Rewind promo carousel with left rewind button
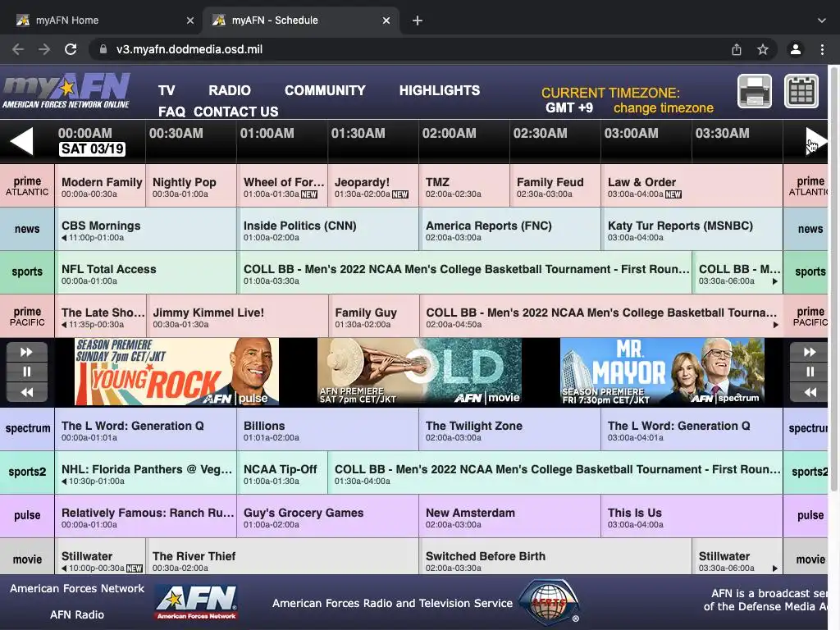This screenshot has width=840, height=630. pyautogui.click(x=27, y=392)
